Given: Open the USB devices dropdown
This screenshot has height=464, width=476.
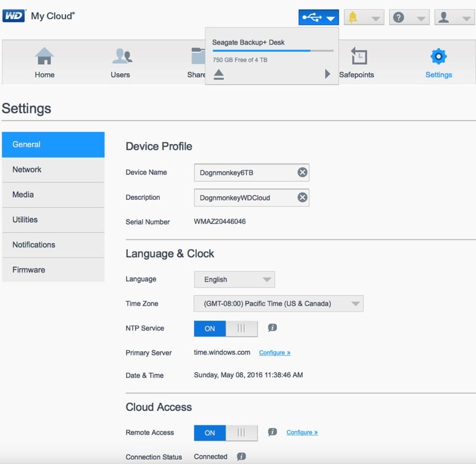Looking at the screenshot, I should [318, 17].
